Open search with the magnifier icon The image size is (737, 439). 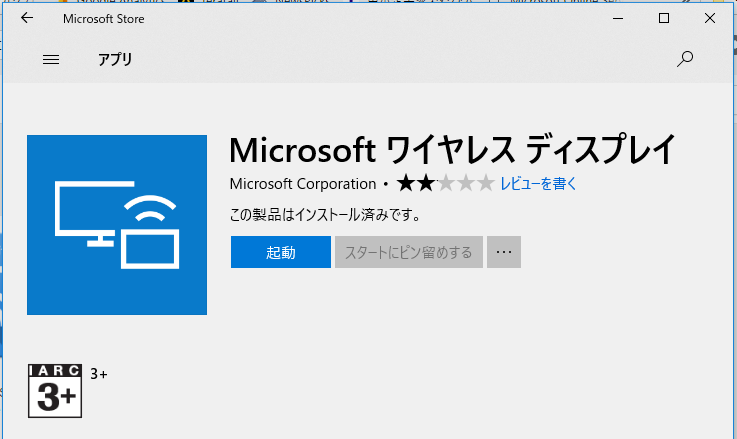(x=685, y=59)
